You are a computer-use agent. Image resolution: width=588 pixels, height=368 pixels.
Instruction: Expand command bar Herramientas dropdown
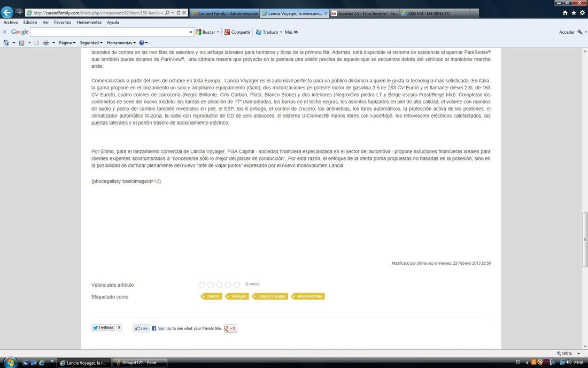coord(121,43)
